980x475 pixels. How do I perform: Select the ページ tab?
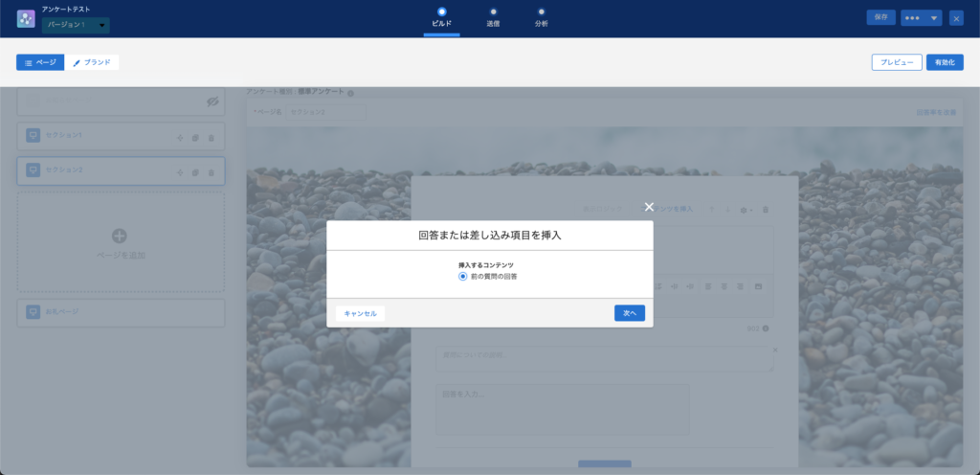click(x=40, y=62)
